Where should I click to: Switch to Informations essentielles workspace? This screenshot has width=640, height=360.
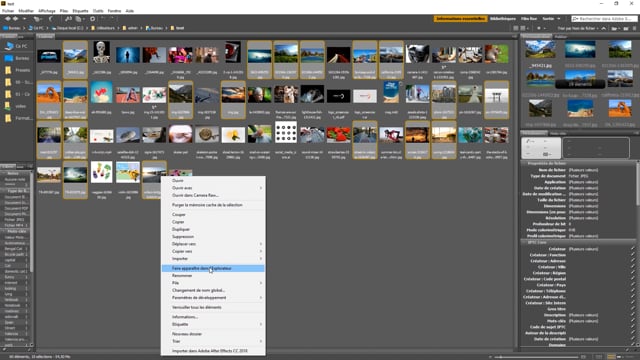pos(460,19)
